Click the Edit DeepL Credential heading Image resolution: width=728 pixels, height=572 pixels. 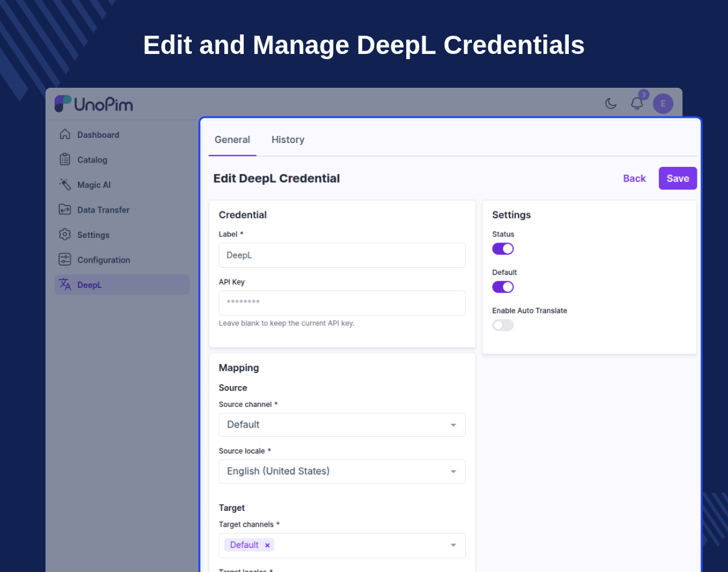coord(276,178)
